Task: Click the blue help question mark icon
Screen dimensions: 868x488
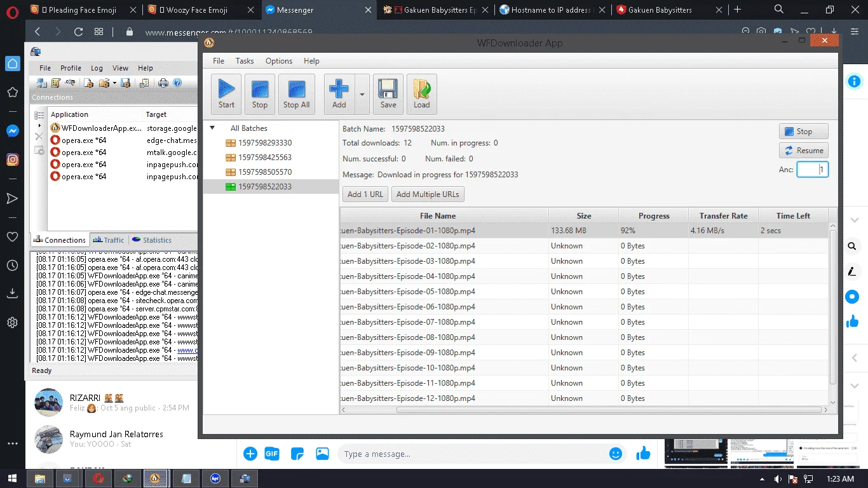Action: point(177,83)
